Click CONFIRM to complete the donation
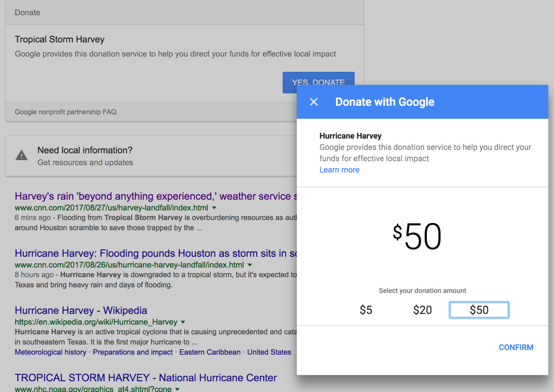The image size is (554, 392). (x=516, y=347)
